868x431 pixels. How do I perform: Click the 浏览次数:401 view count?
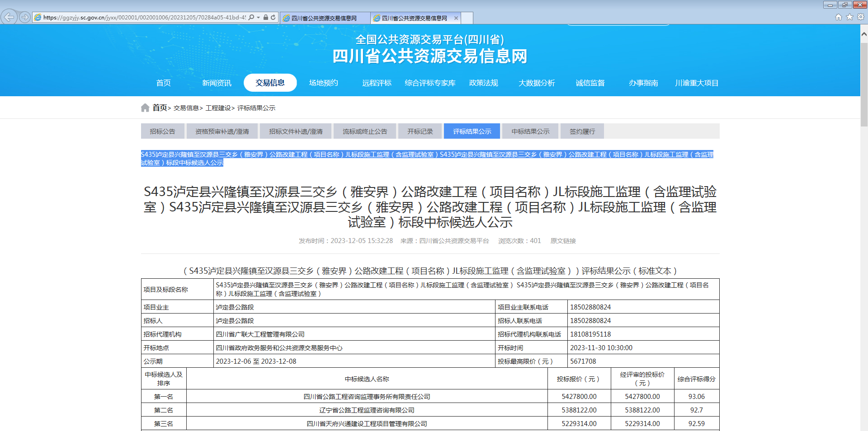tap(519, 241)
